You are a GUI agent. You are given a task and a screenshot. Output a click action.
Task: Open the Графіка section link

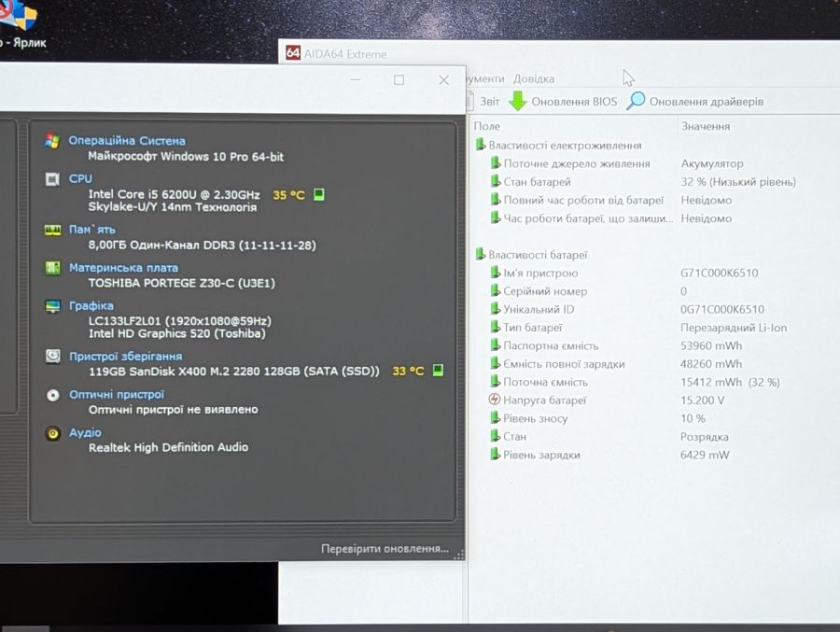[x=91, y=305]
